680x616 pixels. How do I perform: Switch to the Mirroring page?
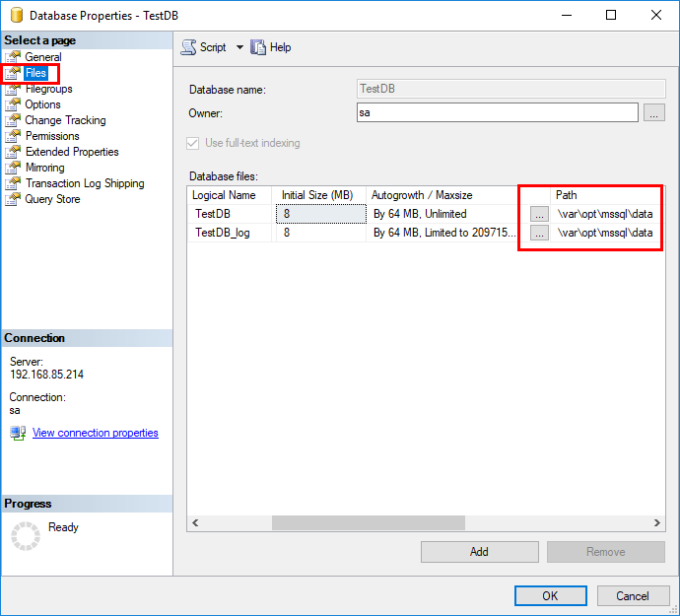pyautogui.click(x=45, y=168)
